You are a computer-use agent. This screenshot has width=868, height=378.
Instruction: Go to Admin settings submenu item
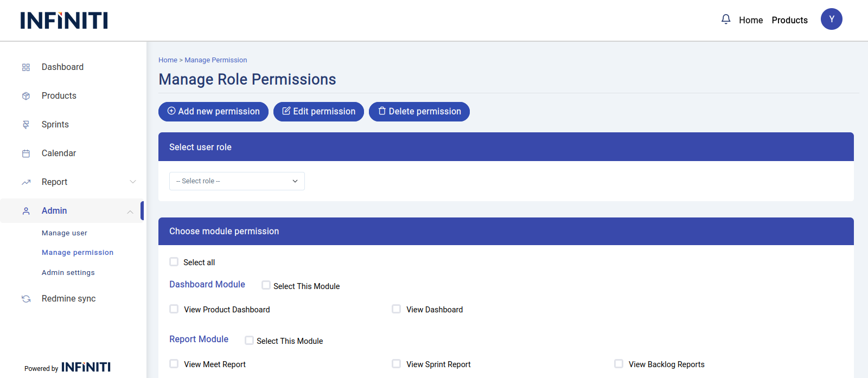point(68,273)
